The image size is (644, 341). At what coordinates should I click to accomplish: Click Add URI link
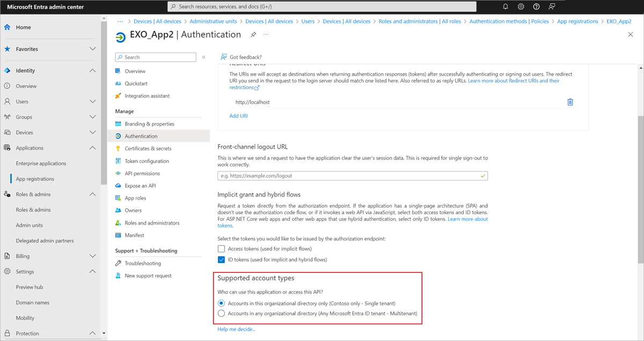pos(238,115)
